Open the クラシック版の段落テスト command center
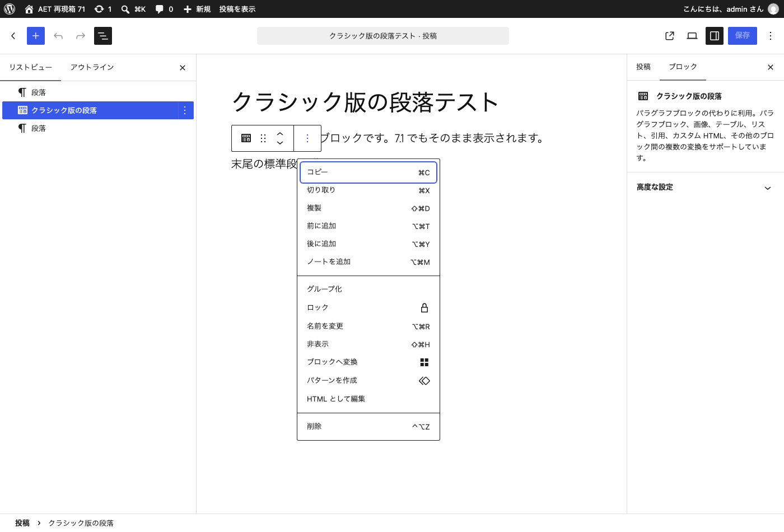The height and width of the screenshot is (532, 784). click(x=383, y=36)
